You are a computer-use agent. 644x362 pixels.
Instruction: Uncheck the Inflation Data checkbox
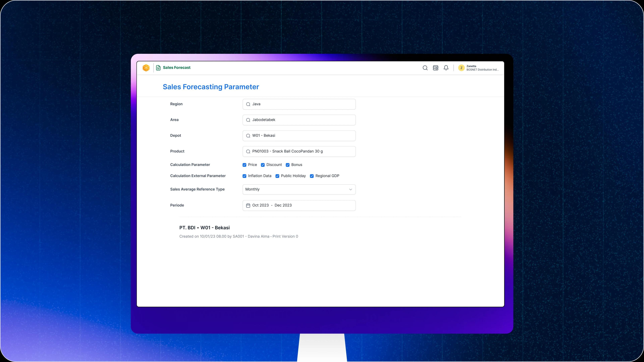pos(245,176)
